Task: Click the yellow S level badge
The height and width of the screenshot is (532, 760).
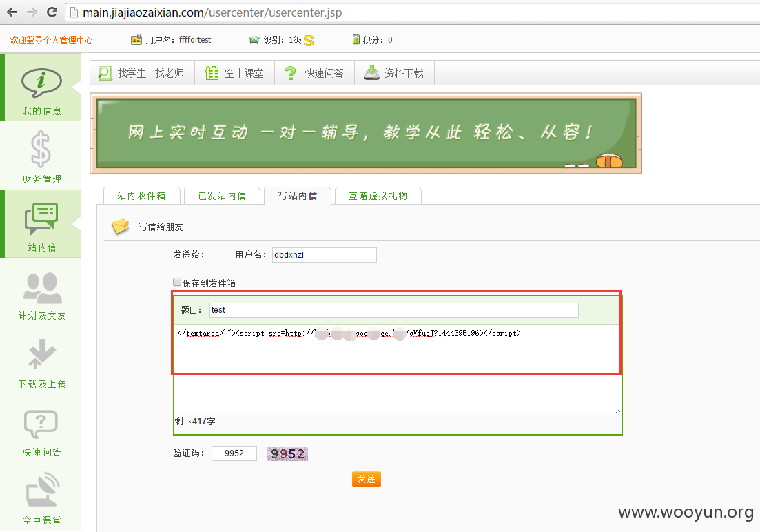Action: click(x=309, y=41)
